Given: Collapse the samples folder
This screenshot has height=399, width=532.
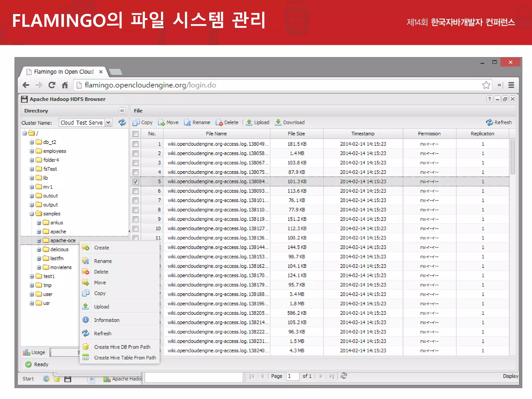Looking at the screenshot, I should click(x=32, y=214).
